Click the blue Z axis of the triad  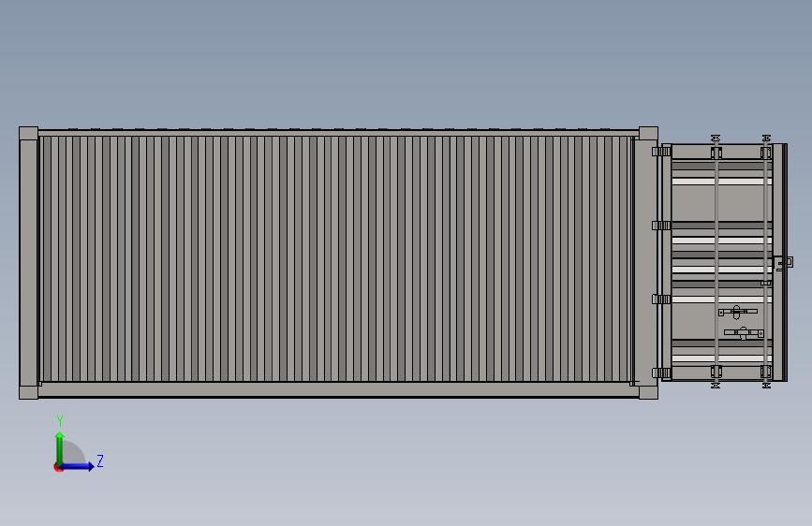pos(78,466)
